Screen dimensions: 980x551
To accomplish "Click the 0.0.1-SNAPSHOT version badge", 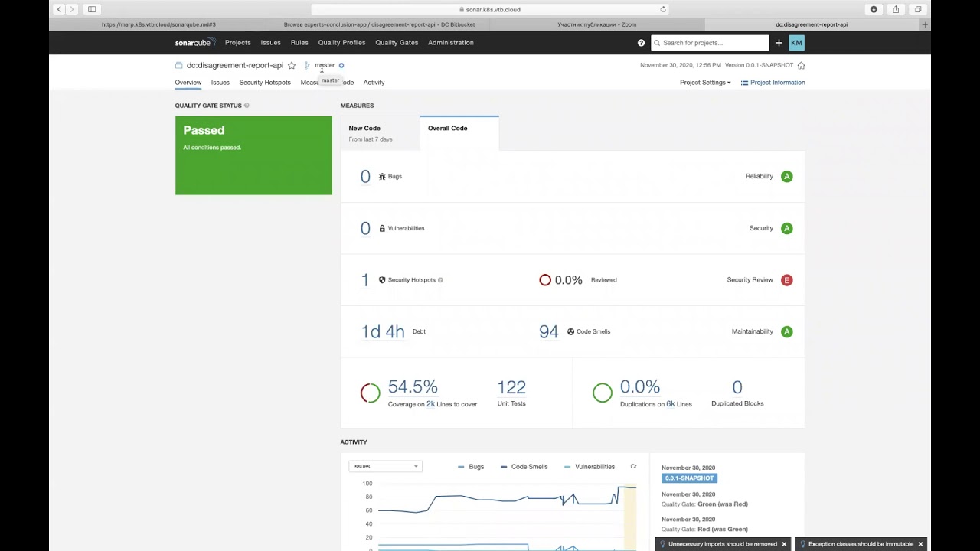I will [689, 478].
